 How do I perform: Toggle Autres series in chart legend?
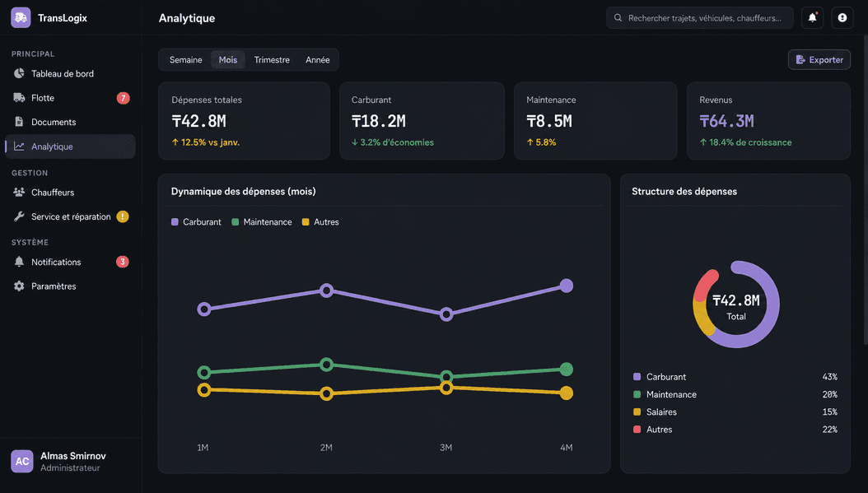320,222
